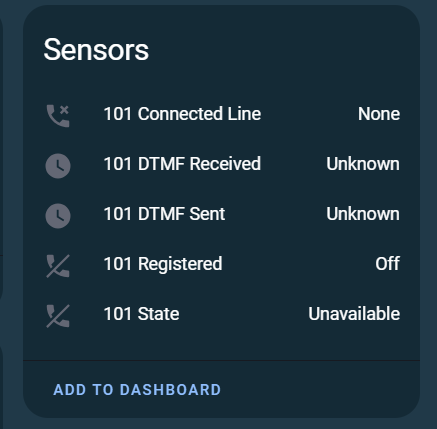Screen dimensions: 437x429
Task: Click the Sensors card heading
Action: coord(96,50)
